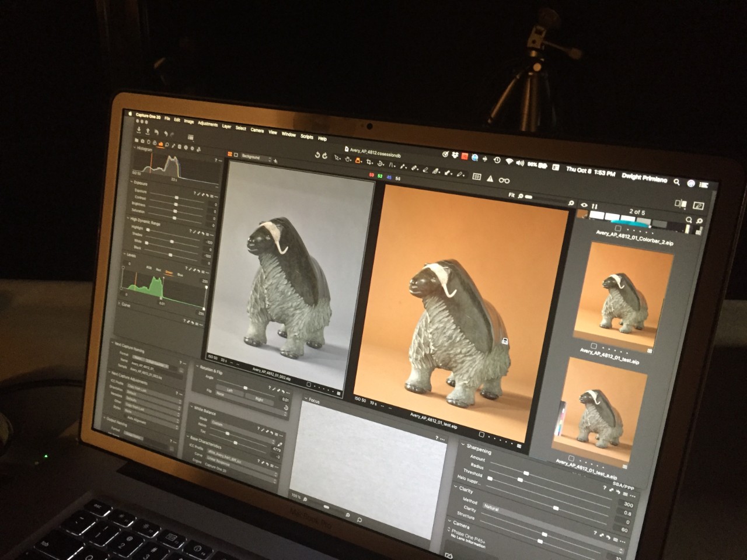Click the Contrast slider handle

point(176,204)
